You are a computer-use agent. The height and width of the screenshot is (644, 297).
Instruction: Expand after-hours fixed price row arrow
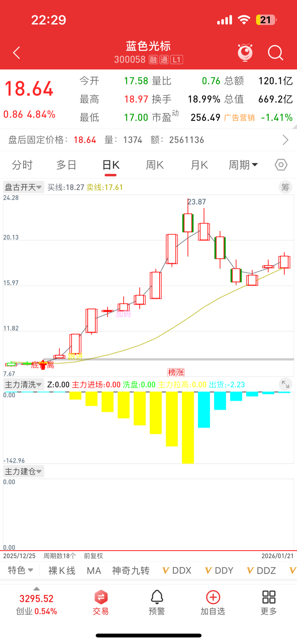click(x=285, y=140)
